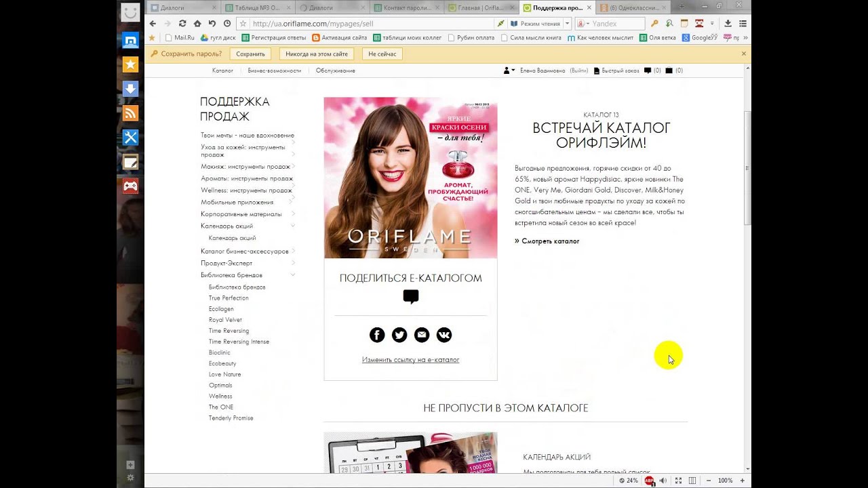
Task: Click Никогда на этом сайте button
Action: click(x=316, y=54)
